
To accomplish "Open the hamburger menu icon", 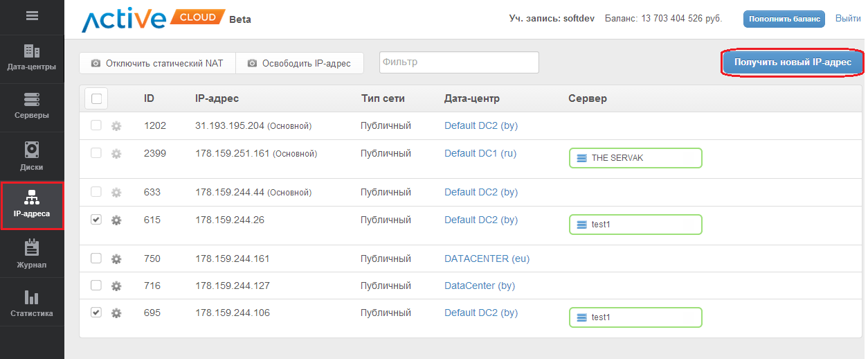I will tap(32, 16).
